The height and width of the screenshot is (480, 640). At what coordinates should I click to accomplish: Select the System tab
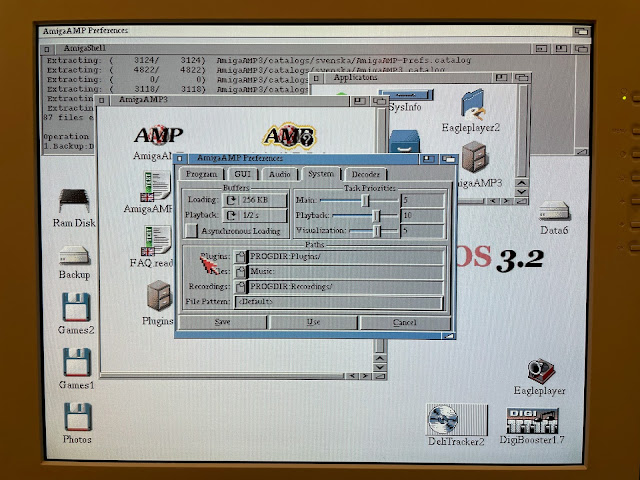click(321, 174)
